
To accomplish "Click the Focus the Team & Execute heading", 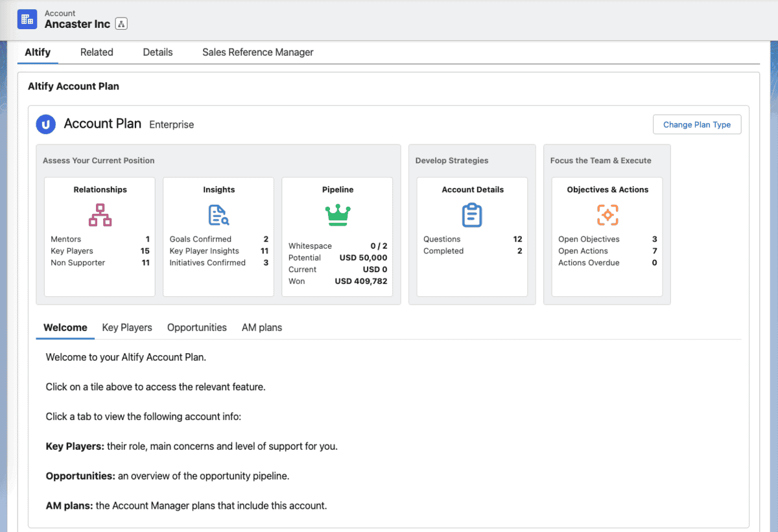I will click(601, 160).
